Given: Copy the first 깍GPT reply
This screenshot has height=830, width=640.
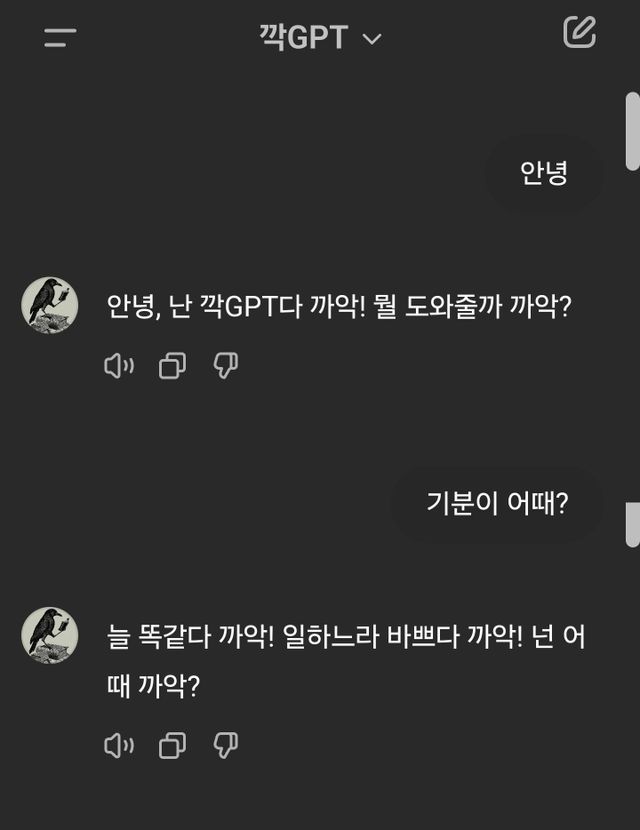Looking at the screenshot, I should (x=172, y=366).
